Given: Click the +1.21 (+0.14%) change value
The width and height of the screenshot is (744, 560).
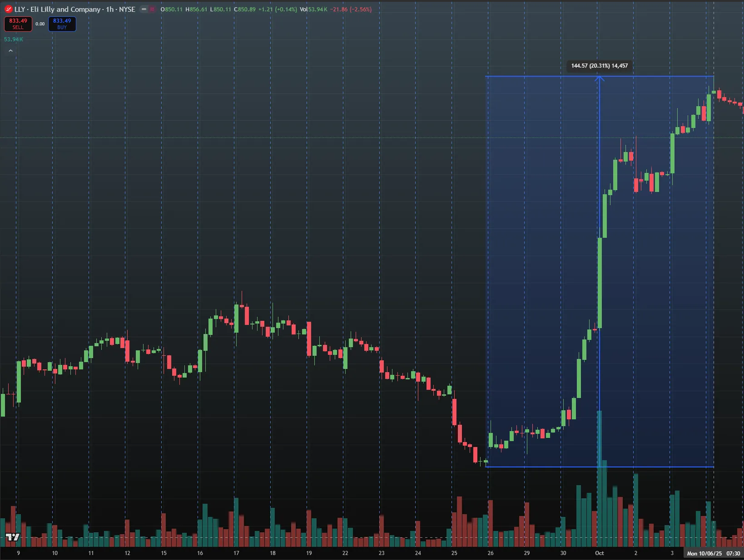Looking at the screenshot, I should tap(278, 9).
